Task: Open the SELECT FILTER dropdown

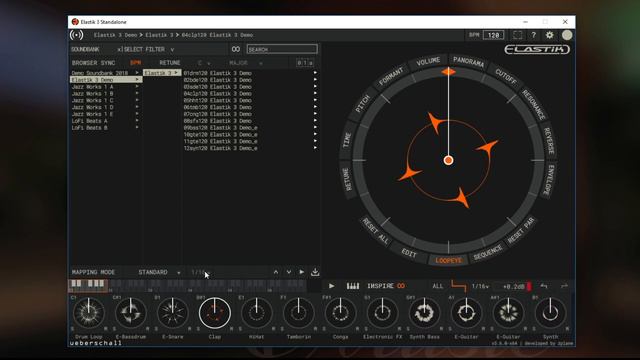Action: (x=149, y=49)
